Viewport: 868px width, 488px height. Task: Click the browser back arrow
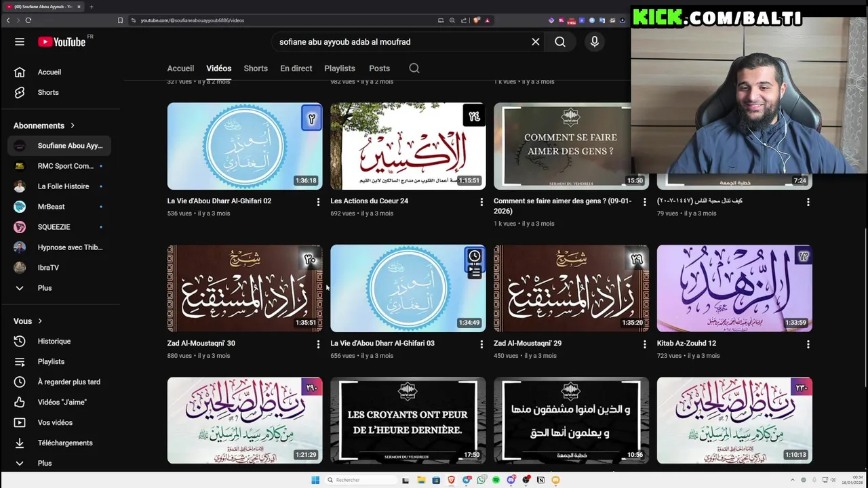coord(8,20)
